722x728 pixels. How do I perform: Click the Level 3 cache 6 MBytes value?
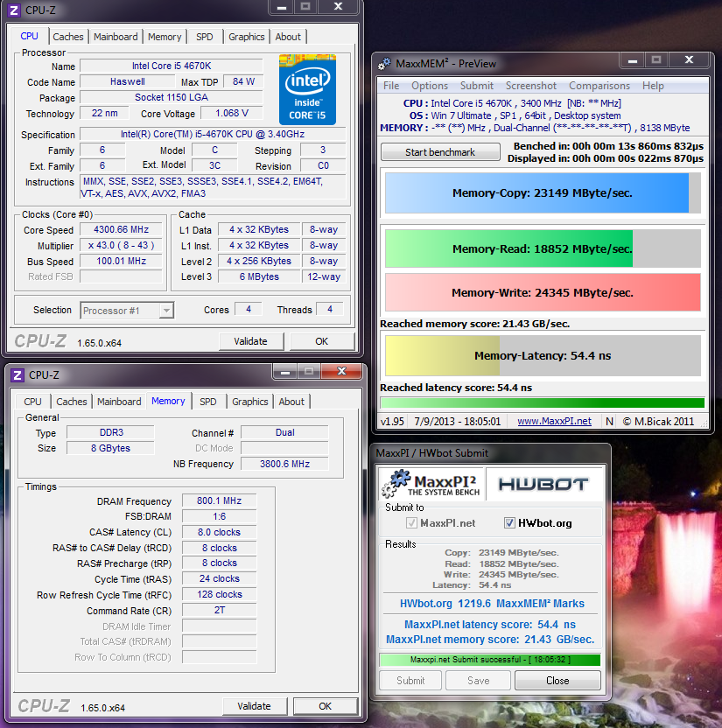pyautogui.click(x=259, y=276)
